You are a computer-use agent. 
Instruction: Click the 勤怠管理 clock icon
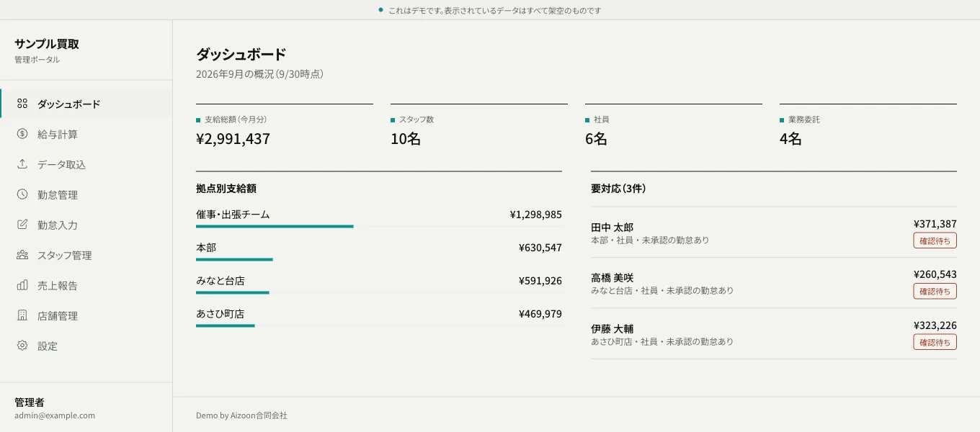[x=22, y=194]
